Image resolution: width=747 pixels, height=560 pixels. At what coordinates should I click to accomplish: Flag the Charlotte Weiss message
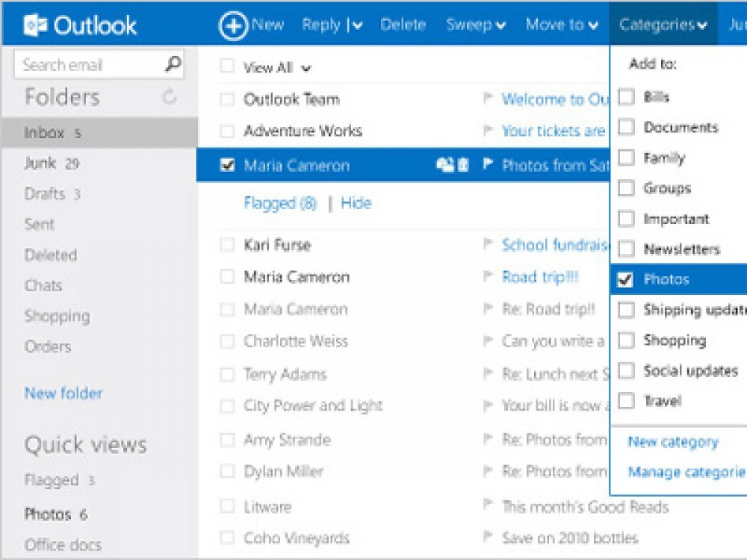point(487,341)
